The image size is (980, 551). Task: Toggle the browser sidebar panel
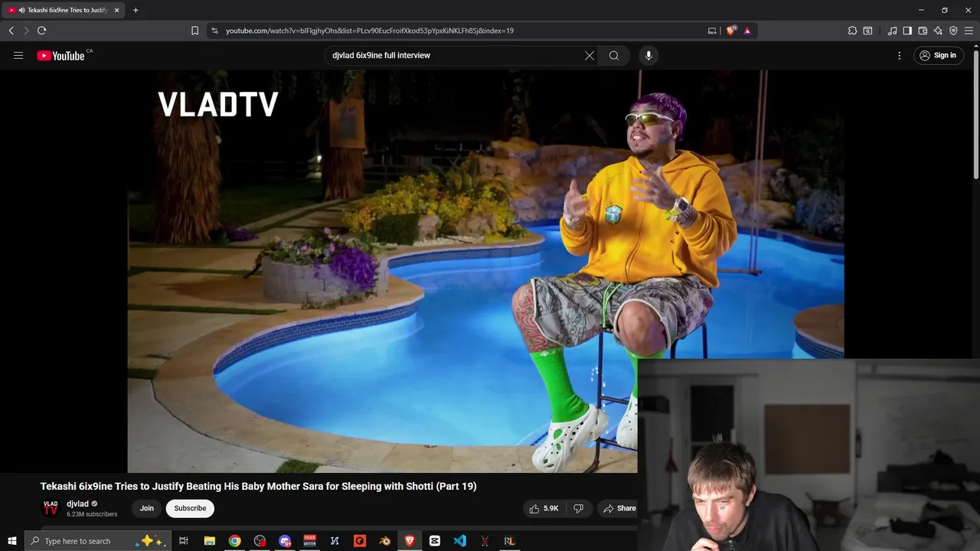(907, 31)
